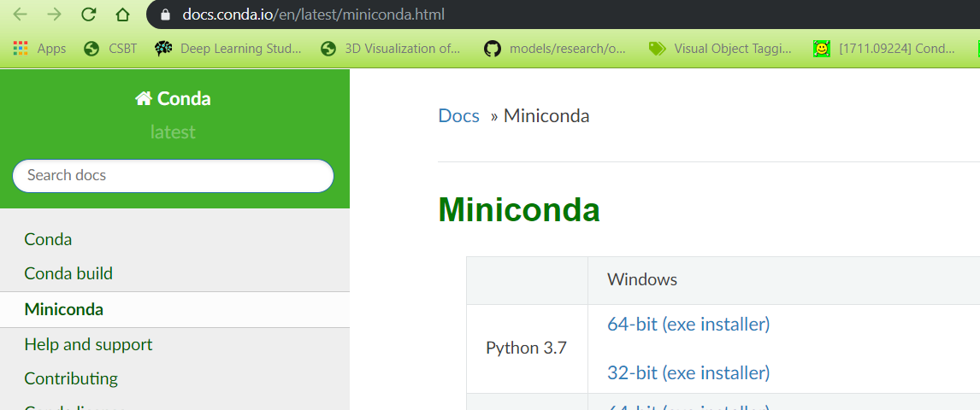
Task: Open the Apps grid bookmark
Action: click(38, 48)
